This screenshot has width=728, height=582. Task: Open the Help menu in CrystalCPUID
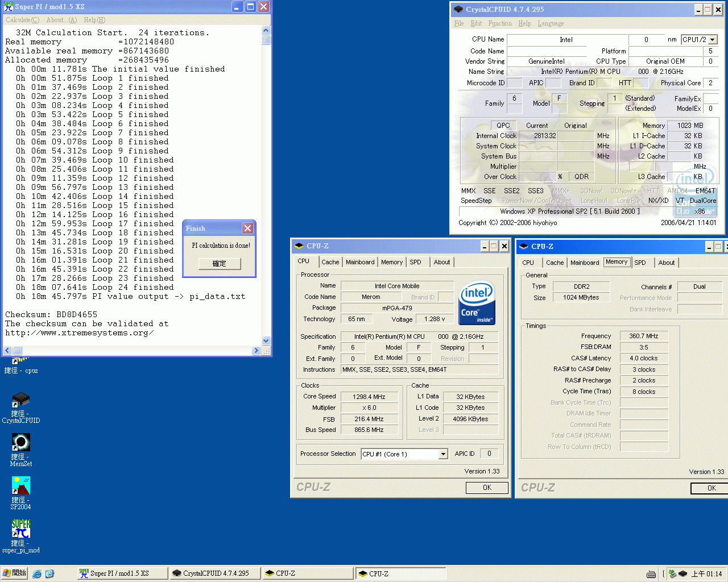point(524,23)
